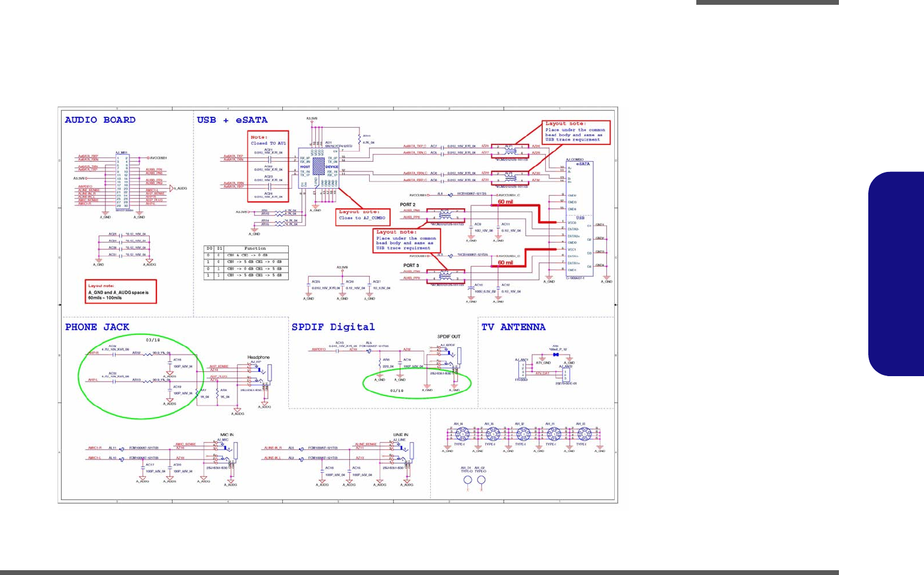Image resolution: width=924 pixels, height=575 pixels.
Task: Select the PHONE JACK section title
Action: [97, 327]
